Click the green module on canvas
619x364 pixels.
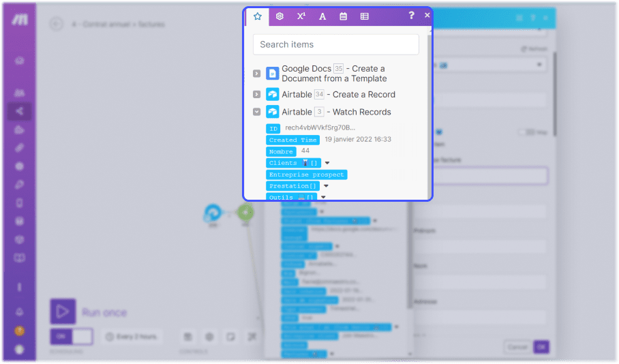[x=245, y=213]
